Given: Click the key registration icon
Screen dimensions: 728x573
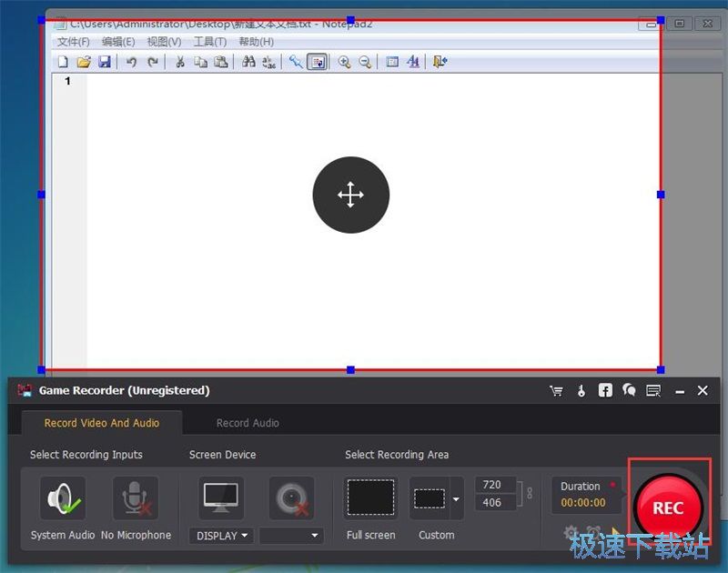Looking at the screenshot, I should pos(581,390).
